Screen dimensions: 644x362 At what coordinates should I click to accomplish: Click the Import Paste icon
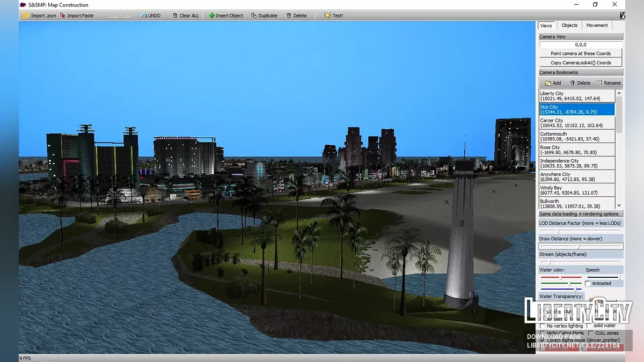pos(63,16)
